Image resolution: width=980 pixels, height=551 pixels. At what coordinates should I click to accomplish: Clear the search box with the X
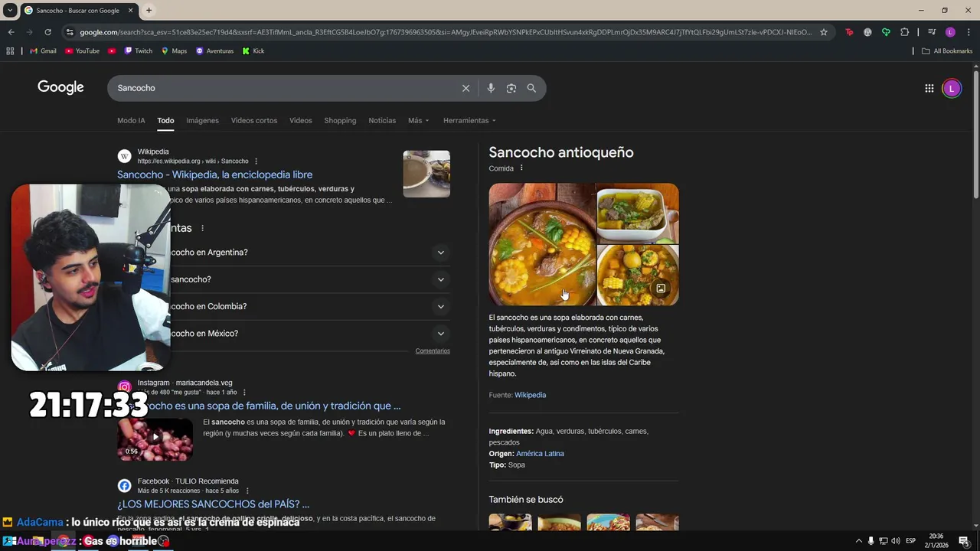(x=465, y=88)
